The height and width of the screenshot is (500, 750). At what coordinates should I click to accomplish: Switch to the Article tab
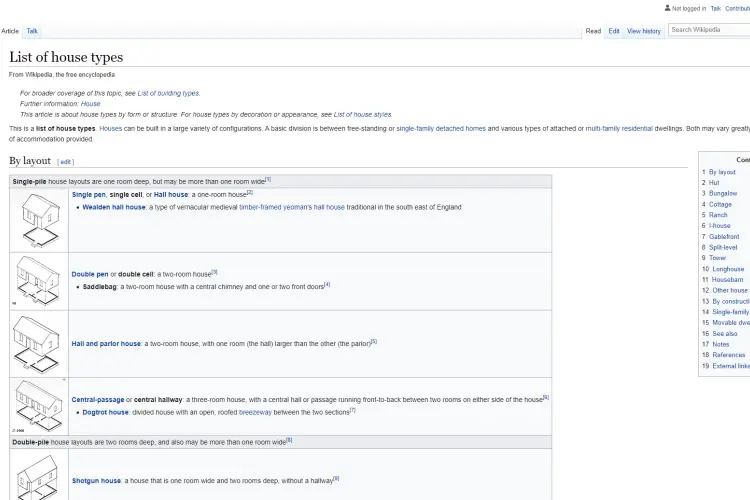coord(10,31)
